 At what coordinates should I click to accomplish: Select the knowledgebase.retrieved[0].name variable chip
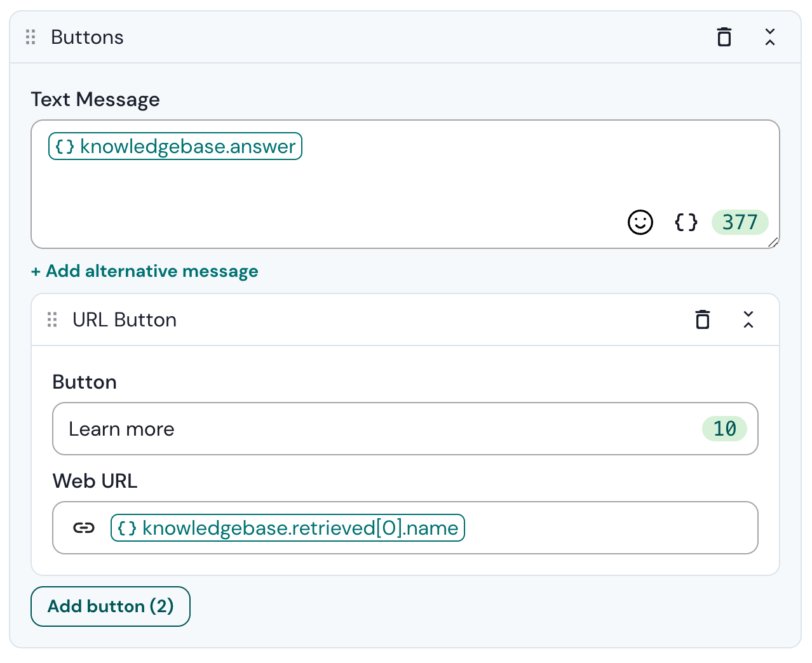click(288, 527)
